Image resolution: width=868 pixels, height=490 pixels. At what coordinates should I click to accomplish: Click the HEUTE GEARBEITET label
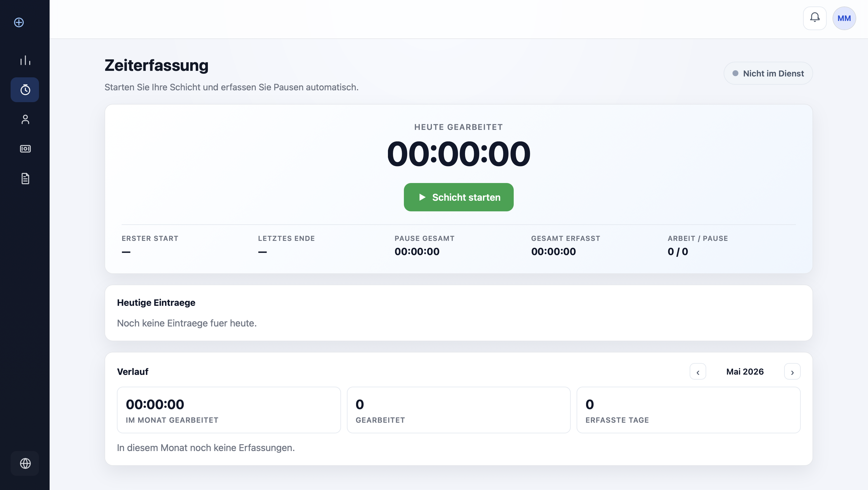(459, 127)
